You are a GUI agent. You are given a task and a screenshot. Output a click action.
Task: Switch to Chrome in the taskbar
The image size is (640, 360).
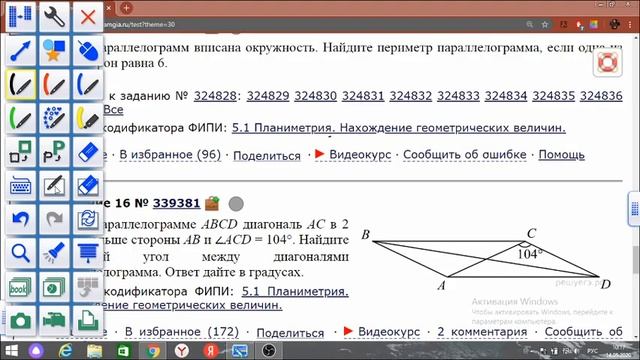click(x=153, y=351)
